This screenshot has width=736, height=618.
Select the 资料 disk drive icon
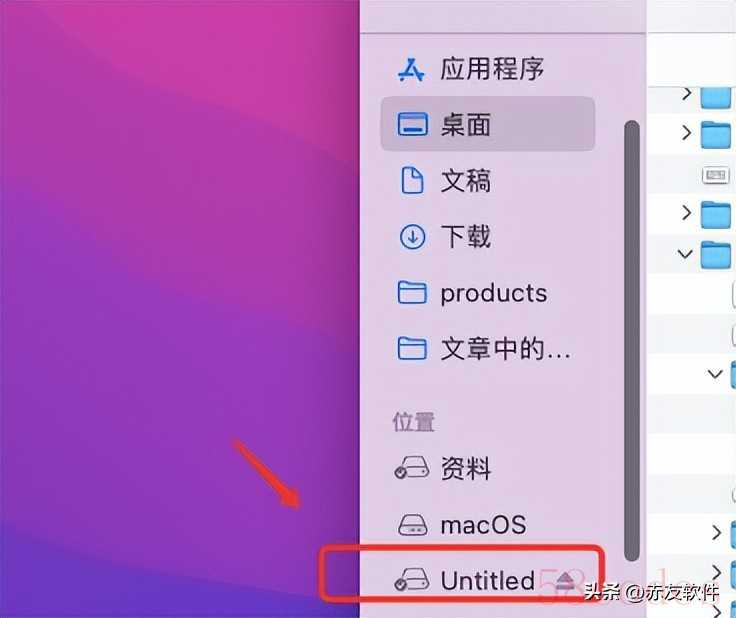coord(412,468)
